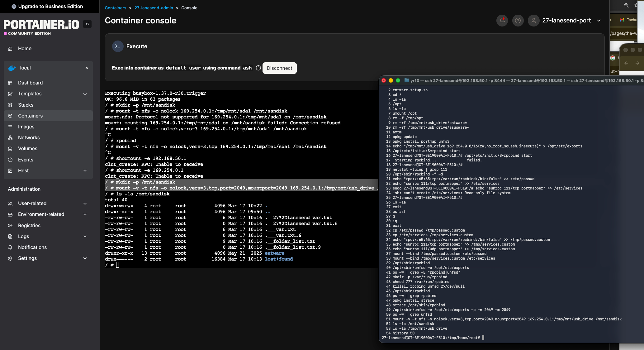Image resolution: width=644 pixels, height=350 pixels.
Task: Click the help question mark icon
Action: tap(518, 21)
